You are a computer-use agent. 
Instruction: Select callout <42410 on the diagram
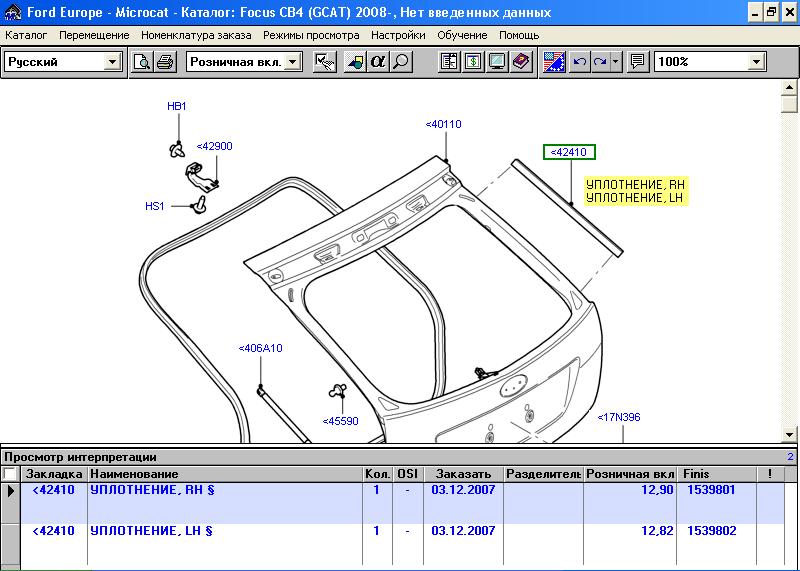click(569, 152)
